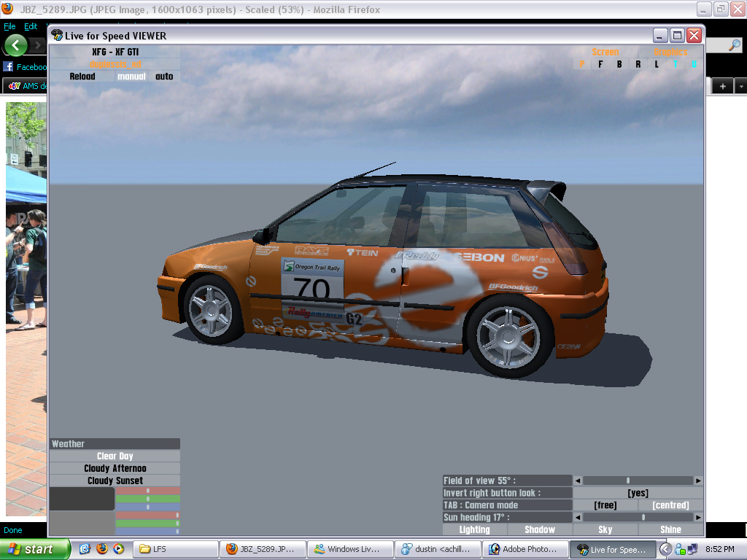Switch to Adobe Photoshop taskbar button

click(526, 549)
